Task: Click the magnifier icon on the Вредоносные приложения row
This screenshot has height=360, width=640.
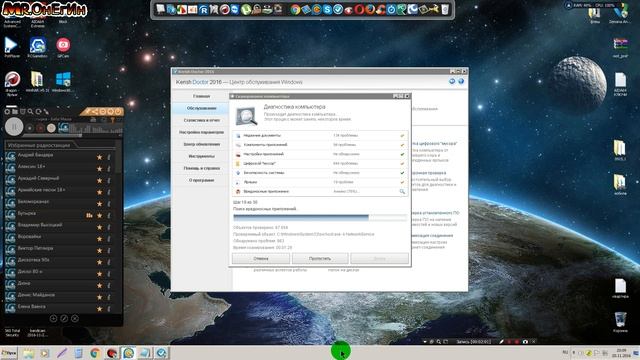Action: (402, 191)
